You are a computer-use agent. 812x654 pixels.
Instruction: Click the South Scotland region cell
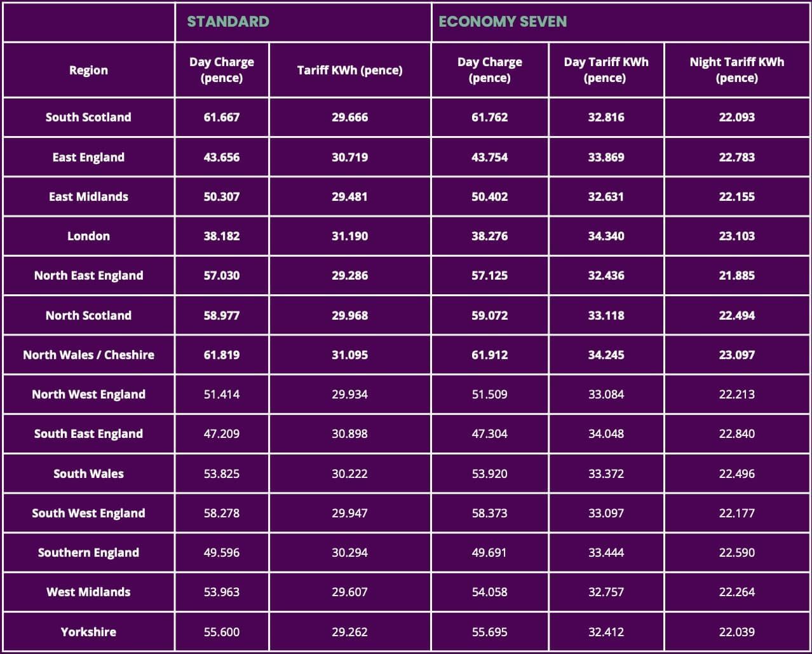tap(88, 117)
